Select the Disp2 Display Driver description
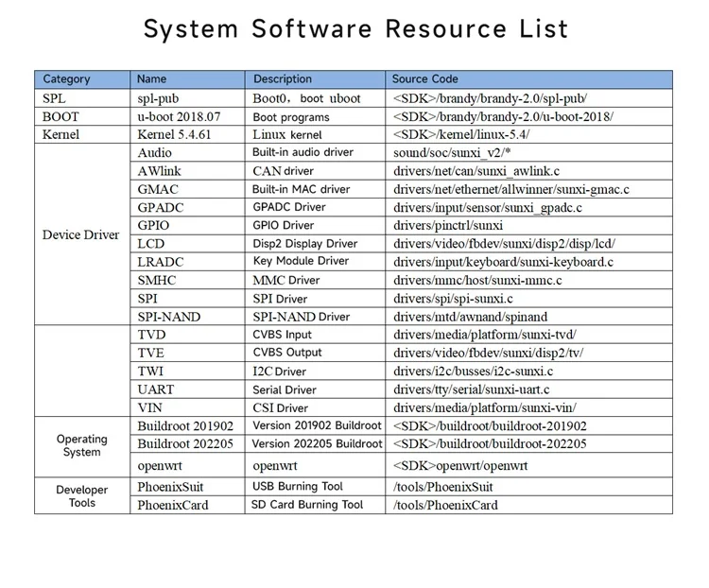 305,244
